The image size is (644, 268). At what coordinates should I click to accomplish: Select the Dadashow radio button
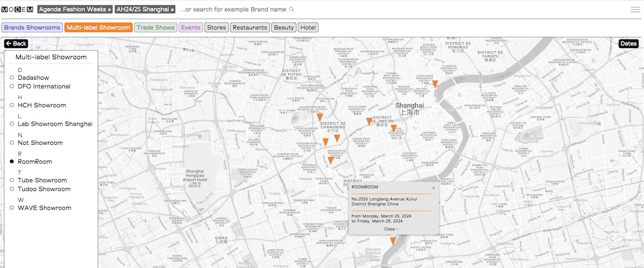point(12,77)
